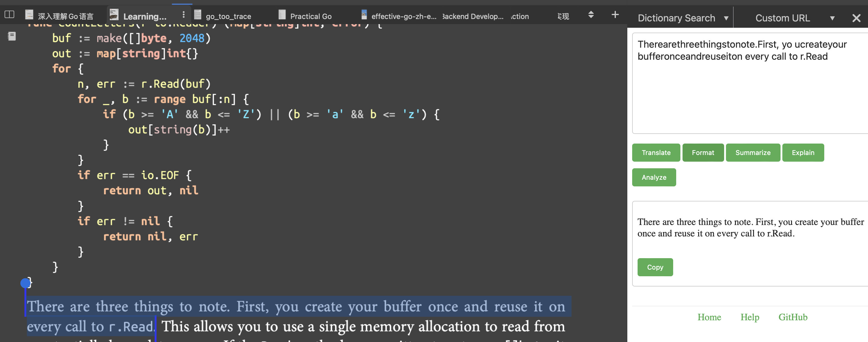Click the Translate button

pyautogui.click(x=656, y=153)
